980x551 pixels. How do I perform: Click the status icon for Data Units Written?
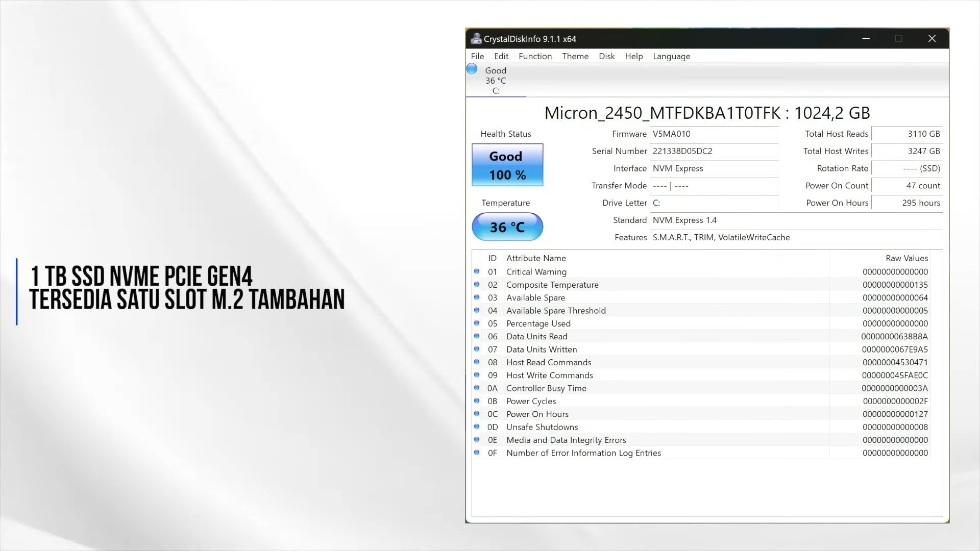click(x=477, y=349)
